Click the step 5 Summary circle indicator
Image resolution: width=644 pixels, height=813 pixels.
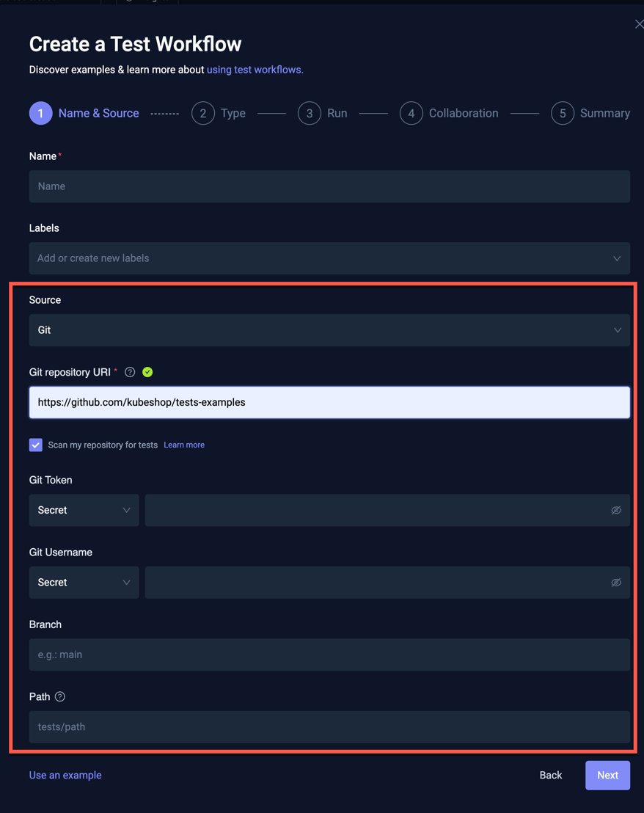[x=562, y=113]
